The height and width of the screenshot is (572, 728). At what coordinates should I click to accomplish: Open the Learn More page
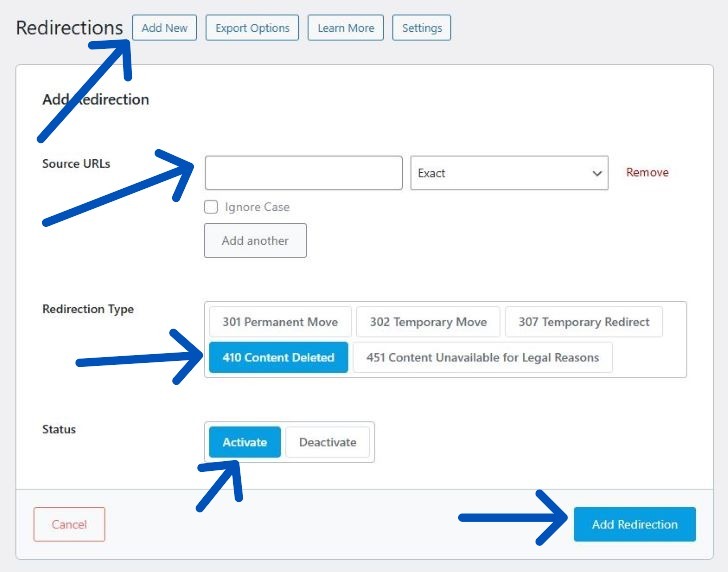click(x=345, y=28)
